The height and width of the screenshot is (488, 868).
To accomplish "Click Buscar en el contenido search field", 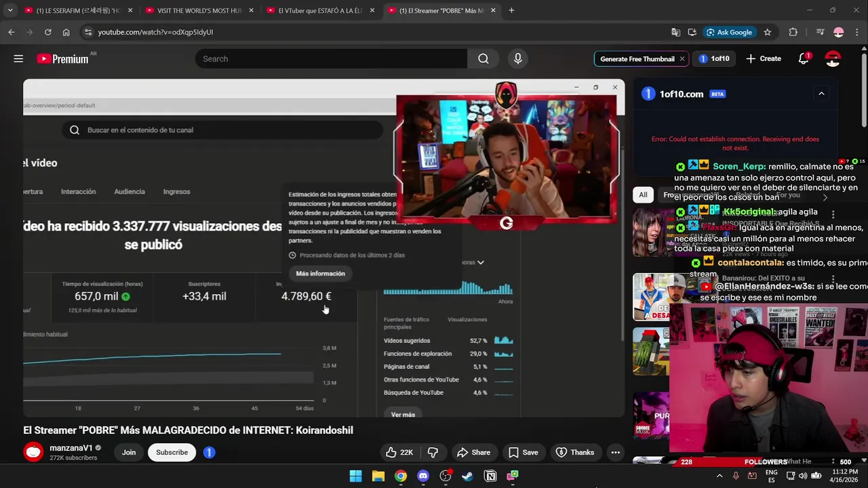I will 222,130.
